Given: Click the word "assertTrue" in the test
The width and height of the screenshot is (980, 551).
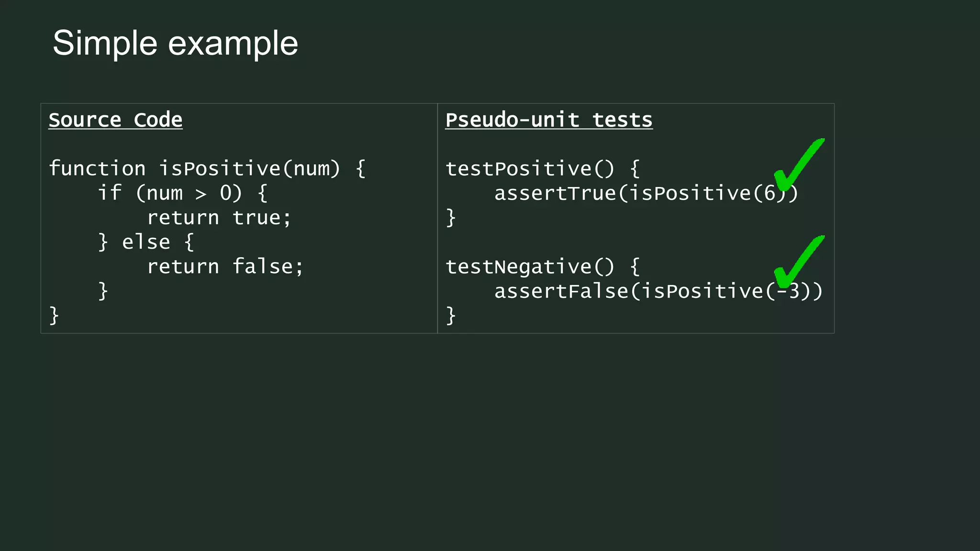Looking at the screenshot, I should click(555, 194).
